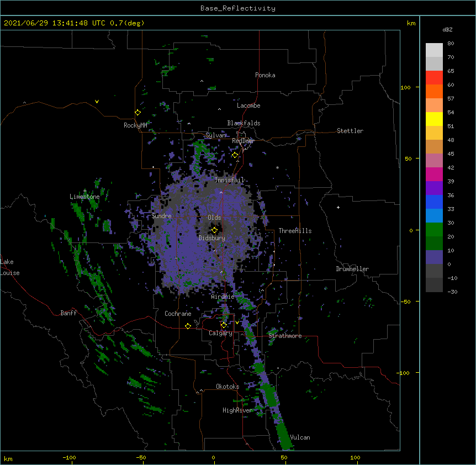
Task: Click the white asterisk marker above Limestone
Action: click(85, 191)
